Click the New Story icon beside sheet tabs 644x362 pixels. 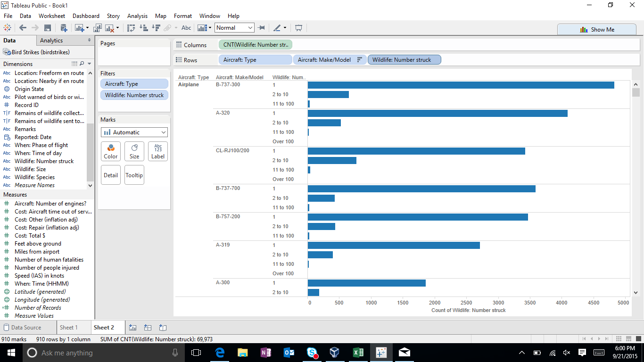tap(163, 327)
